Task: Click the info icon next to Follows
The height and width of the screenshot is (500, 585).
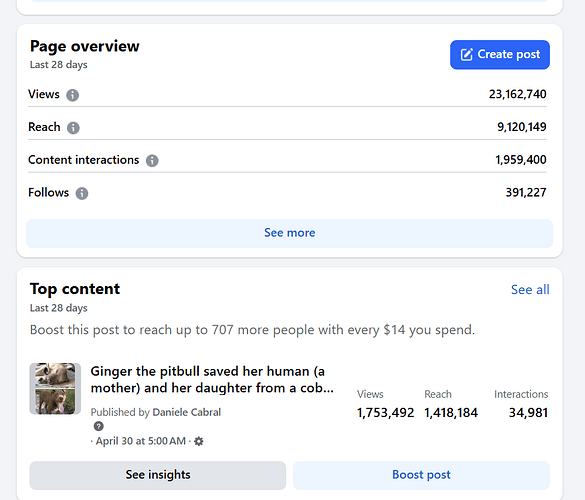Action: coord(82,193)
